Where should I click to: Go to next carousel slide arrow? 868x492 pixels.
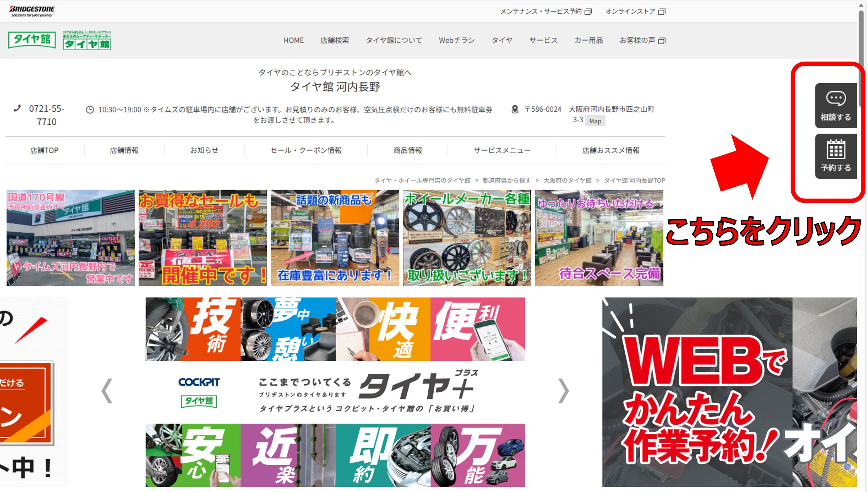click(563, 391)
